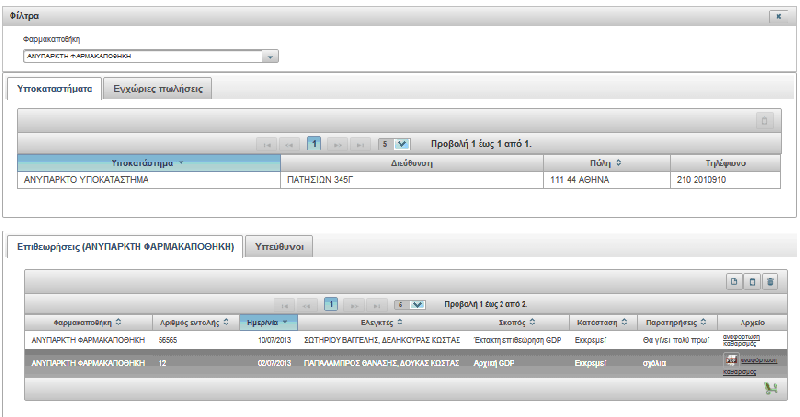Go to first page in the branches paginator
This screenshot has height=417, width=800.
[x=266, y=144]
